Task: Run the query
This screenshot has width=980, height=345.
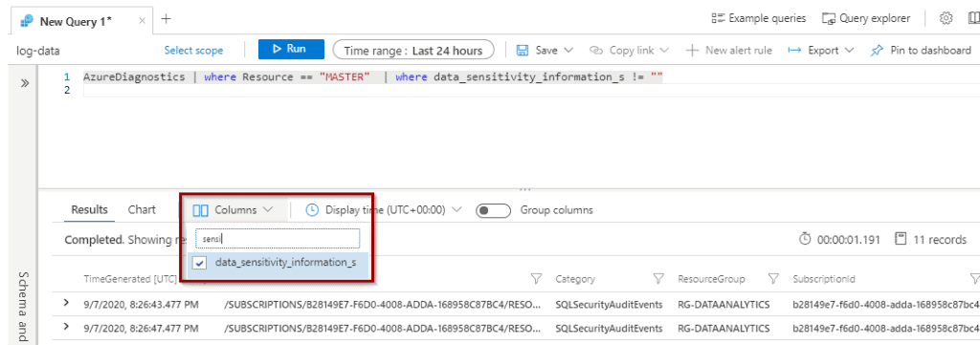Action: pos(291,50)
